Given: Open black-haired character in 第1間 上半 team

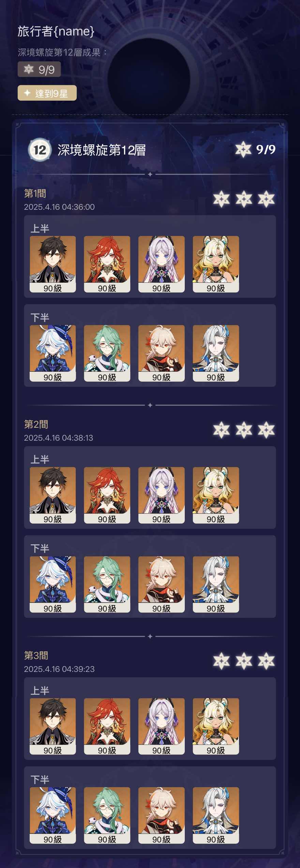Looking at the screenshot, I should coord(53,264).
